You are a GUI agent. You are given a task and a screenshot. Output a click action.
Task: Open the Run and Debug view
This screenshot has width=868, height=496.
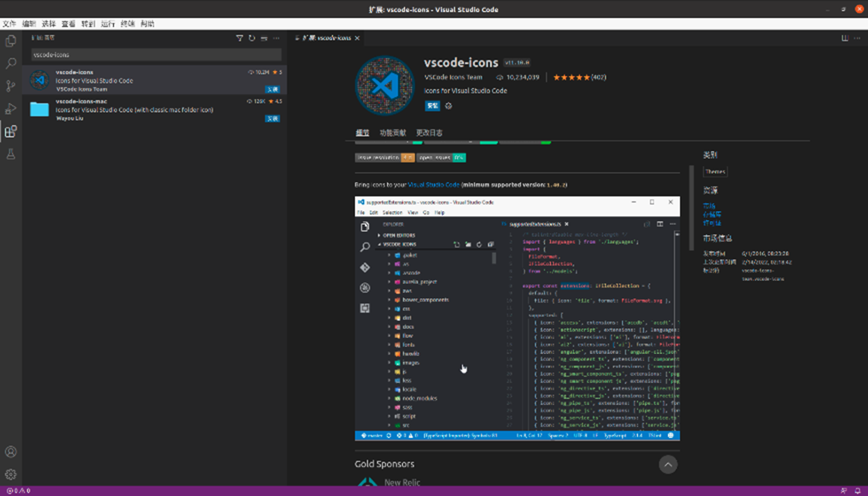point(10,109)
